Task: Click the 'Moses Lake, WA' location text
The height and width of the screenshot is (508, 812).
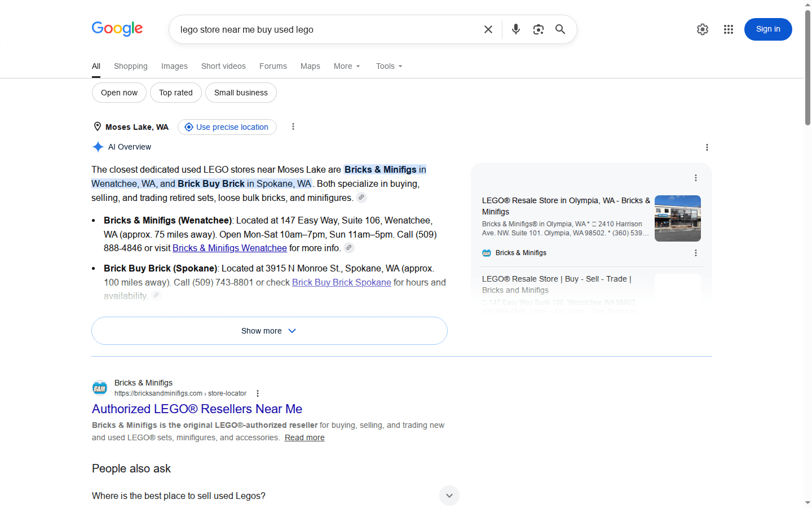Action: pos(137,127)
